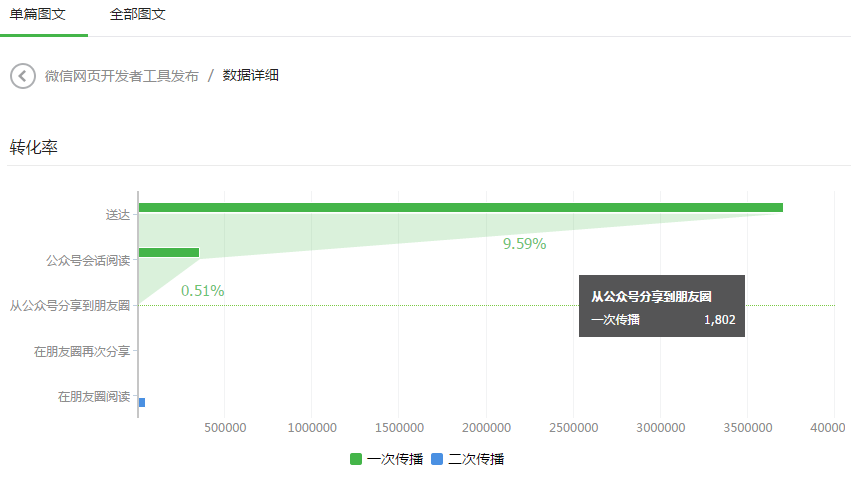Click the 1500000 x-axis tick label
Viewport: 851px width, 493px height.
click(x=399, y=428)
